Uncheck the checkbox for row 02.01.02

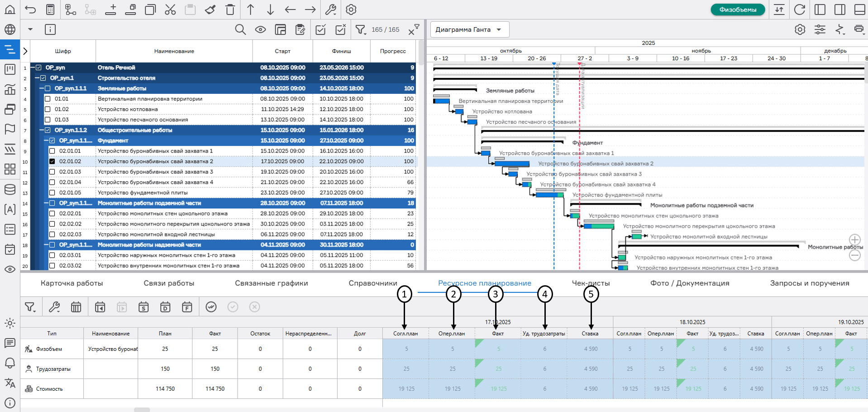tap(52, 161)
